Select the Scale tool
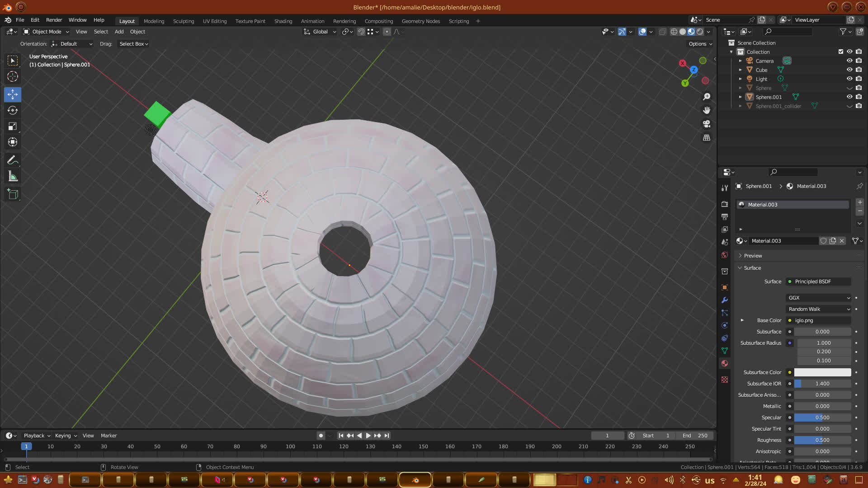Screen dimensions: 868x488 coord(13,127)
